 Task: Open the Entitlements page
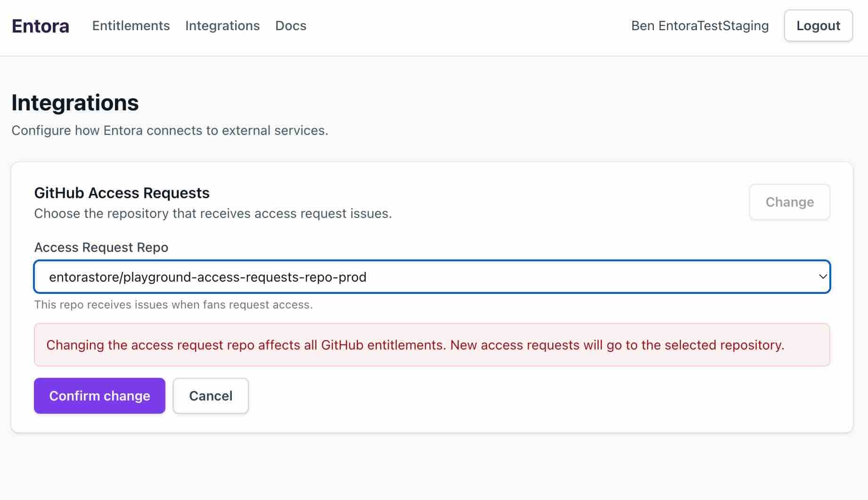[x=131, y=26]
